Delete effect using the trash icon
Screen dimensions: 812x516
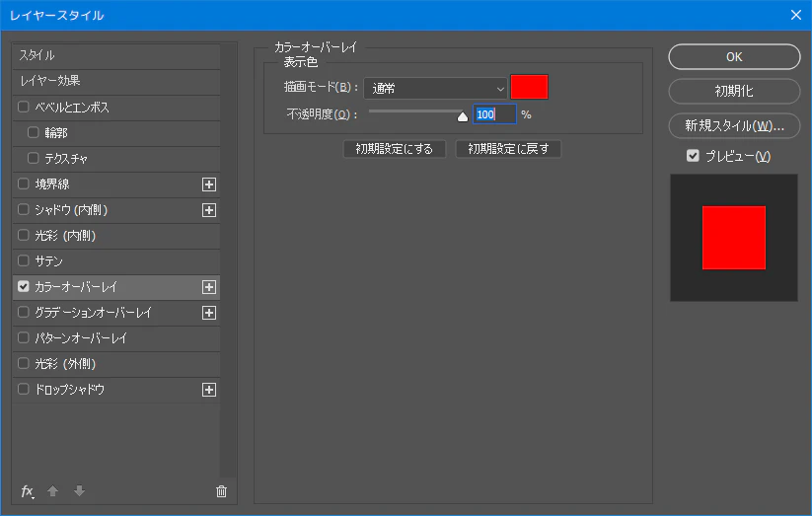click(x=221, y=491)
